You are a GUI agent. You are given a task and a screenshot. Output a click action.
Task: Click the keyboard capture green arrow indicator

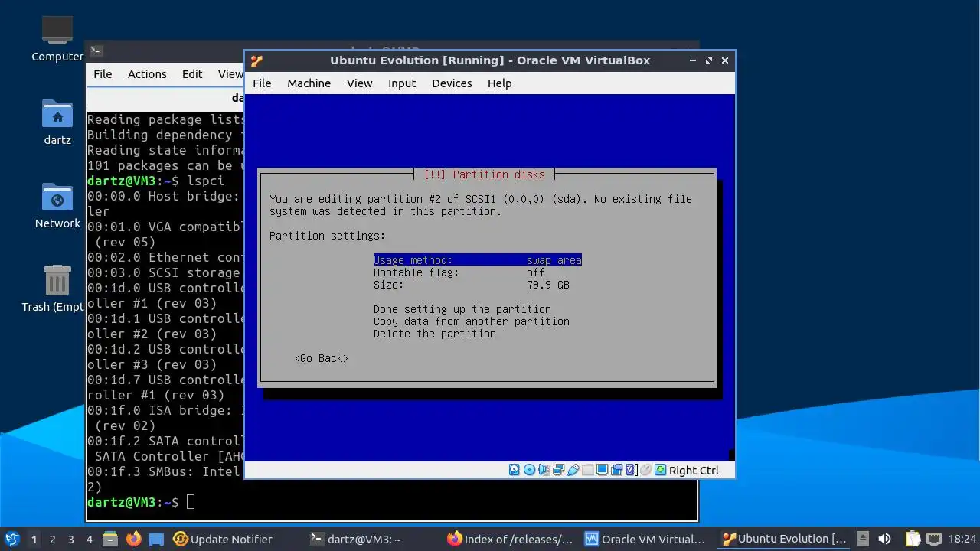[x=660, y=470]
